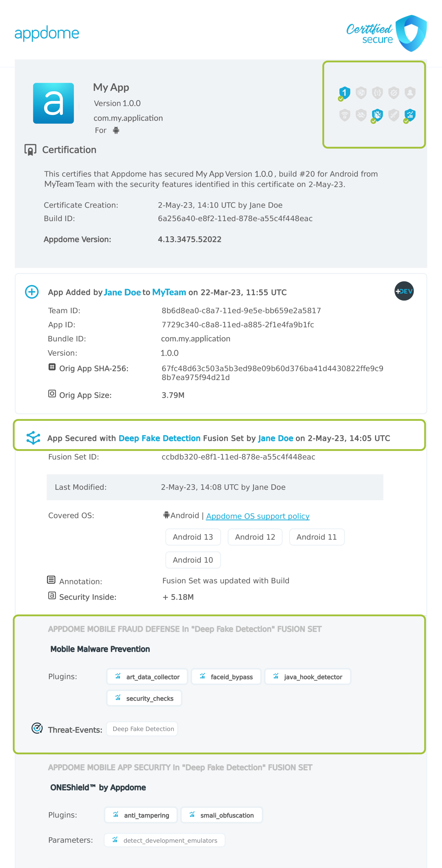Click the greyed sword shield badge
Viewport: 442px width, 868px height.
(x=393, y=115)
